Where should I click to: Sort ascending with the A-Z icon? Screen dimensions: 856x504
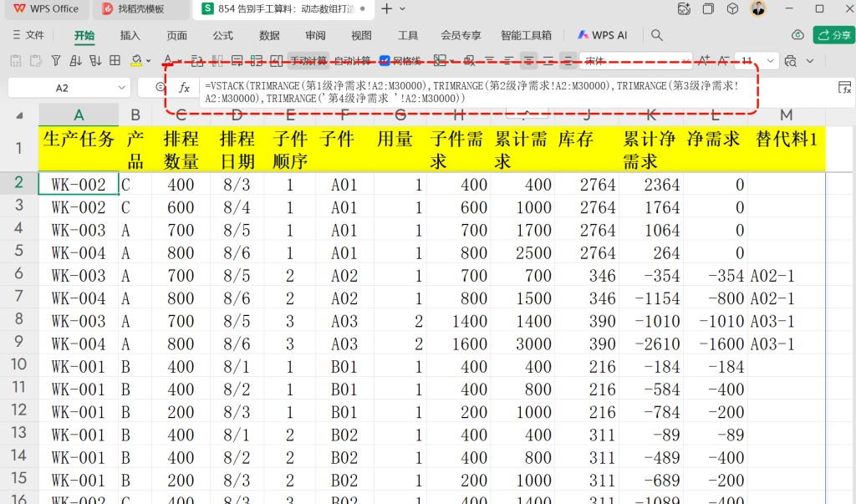click(x=75, y=61)
